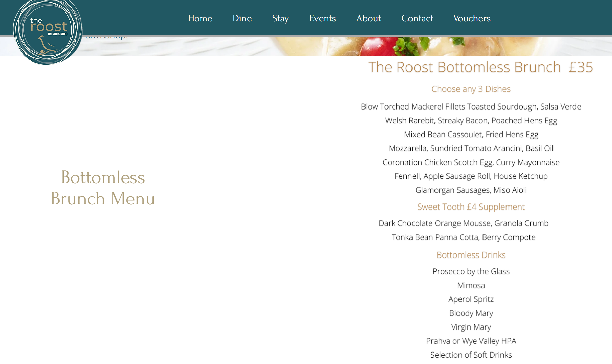This screenshot has width=612, height=364.
Task: Click the food banner image
Action: (372, 46)
